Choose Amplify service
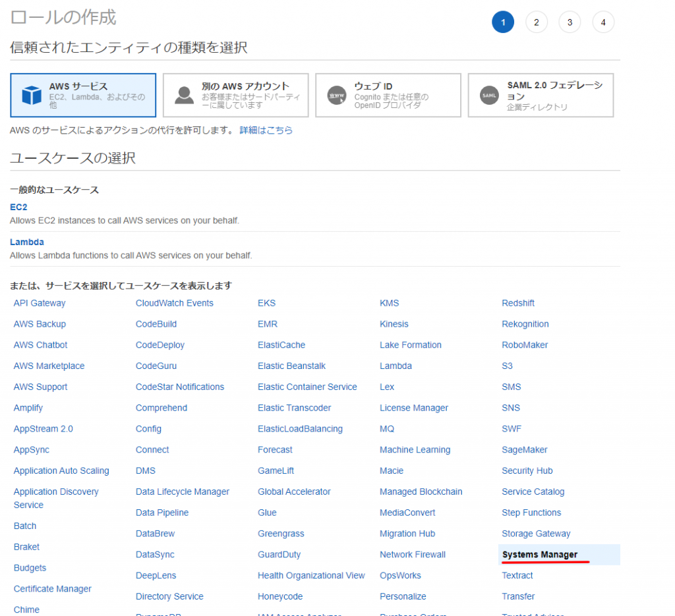The width and height of the screenshot is (675, 616). 28,408
